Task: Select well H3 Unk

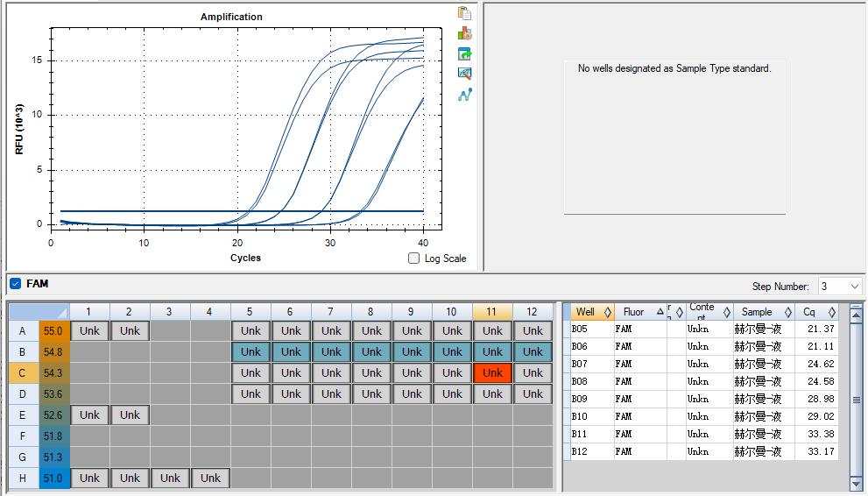Action: [x=170, y=478]
